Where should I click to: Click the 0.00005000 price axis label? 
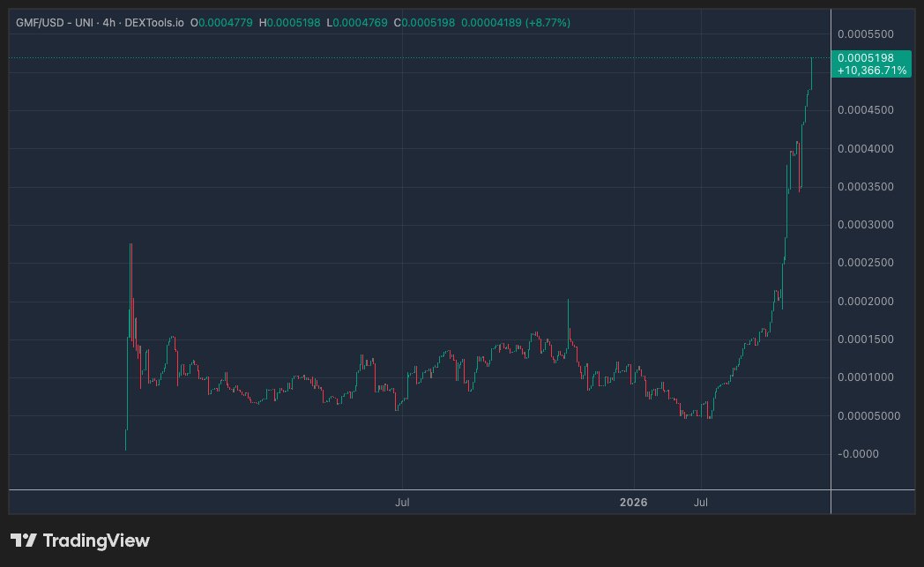(869, 416)
